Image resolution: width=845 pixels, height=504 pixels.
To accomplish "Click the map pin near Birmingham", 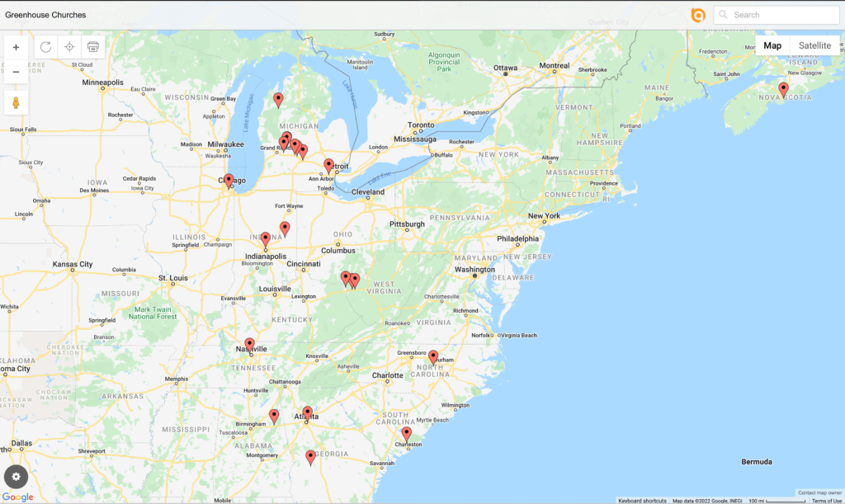I will click(x=274, y=417).
